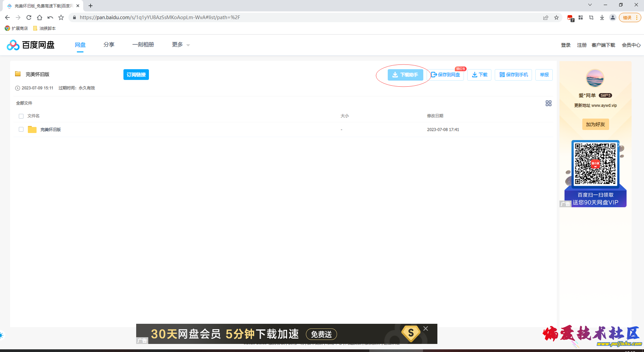Switch to the 一刻相册 tab
The height and width of the screenshot is (352, 644).
point(143,44)
